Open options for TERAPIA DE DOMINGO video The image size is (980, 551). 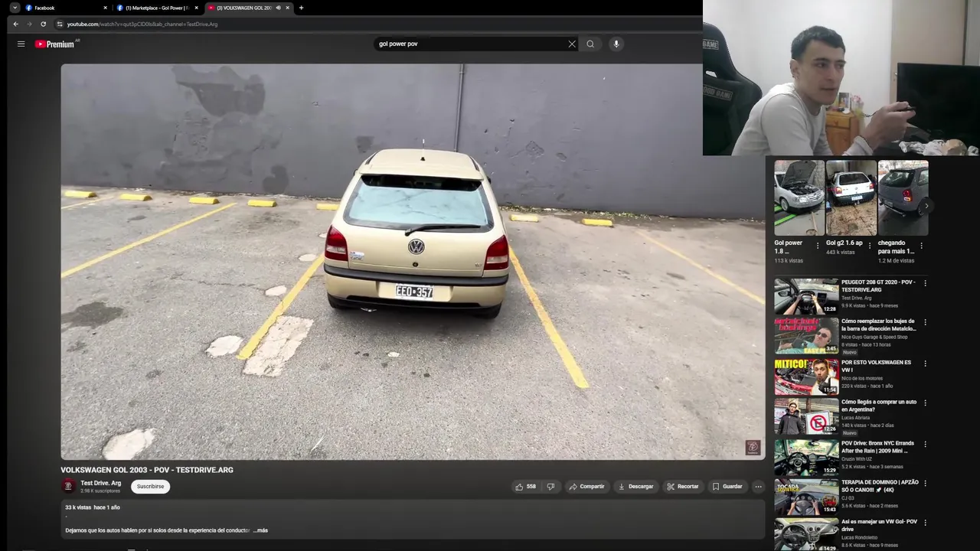click(x=925, y=483)
